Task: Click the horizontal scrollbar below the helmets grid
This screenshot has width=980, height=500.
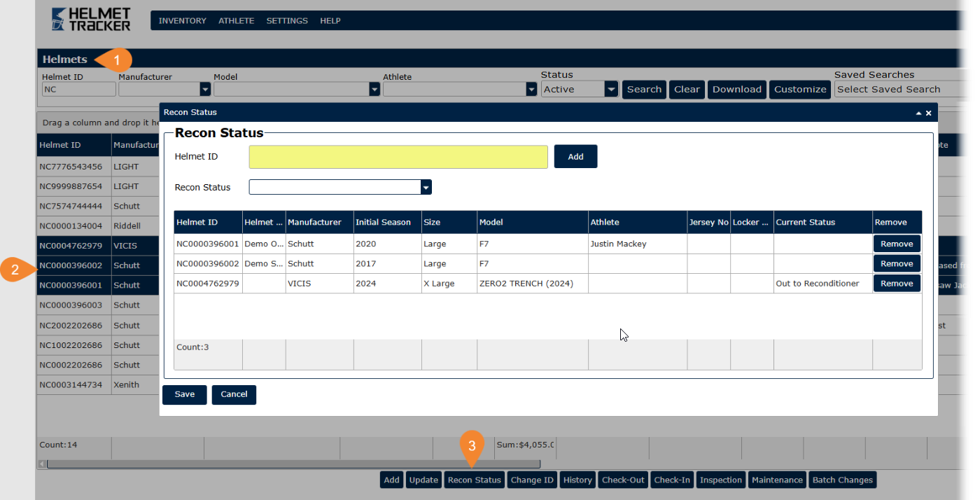Action: 293,464
